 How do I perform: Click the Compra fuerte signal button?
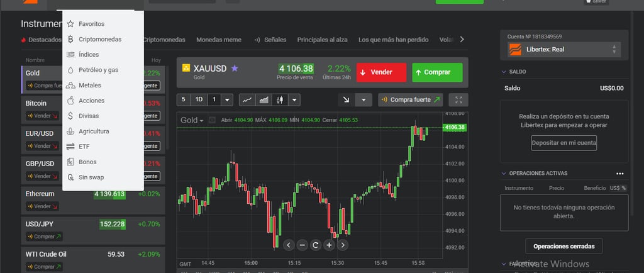[410, 100]
